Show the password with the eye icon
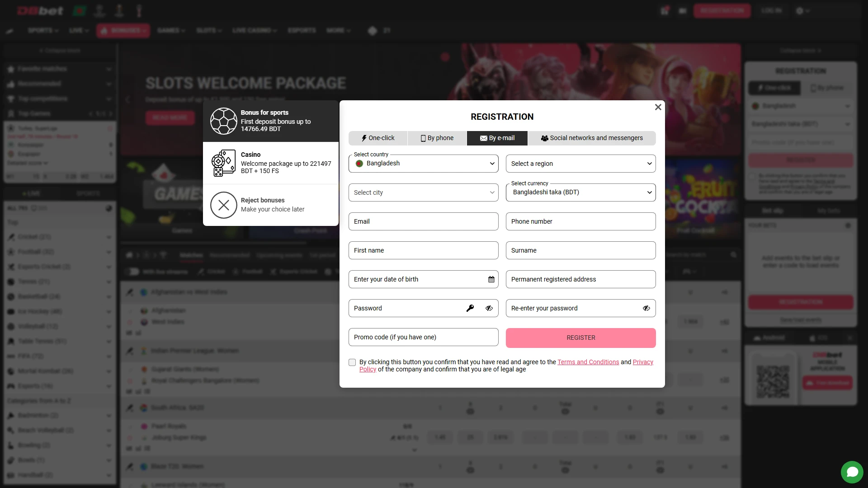This screenshot has height=488, width=868. click(489, 308)
